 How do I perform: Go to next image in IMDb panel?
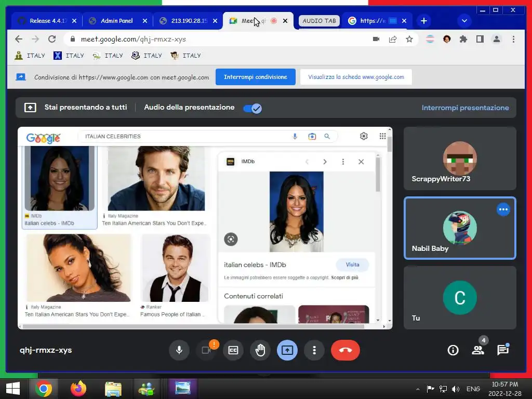pyautogui.click(x=325, y=162)
